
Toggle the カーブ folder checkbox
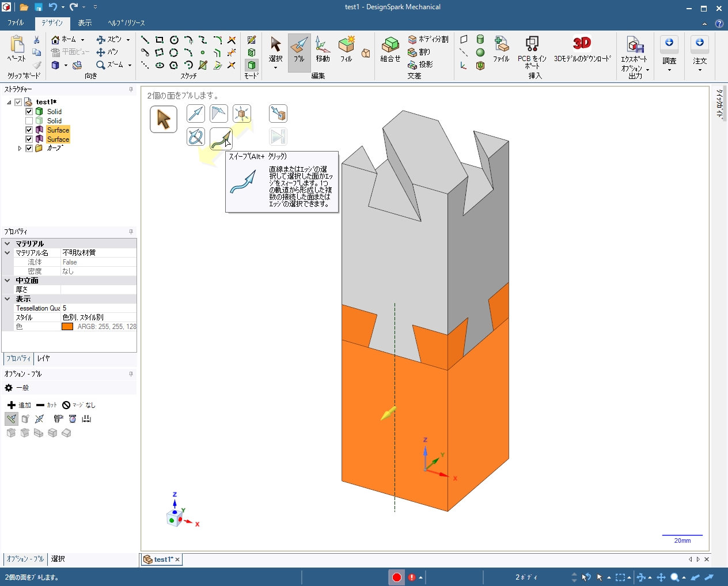pos(29,149)
